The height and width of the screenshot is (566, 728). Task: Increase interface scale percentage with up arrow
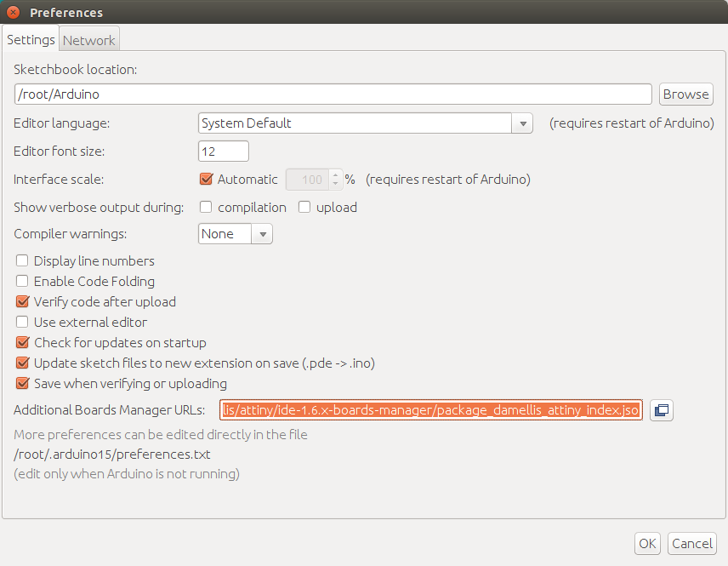coord(335,175)
